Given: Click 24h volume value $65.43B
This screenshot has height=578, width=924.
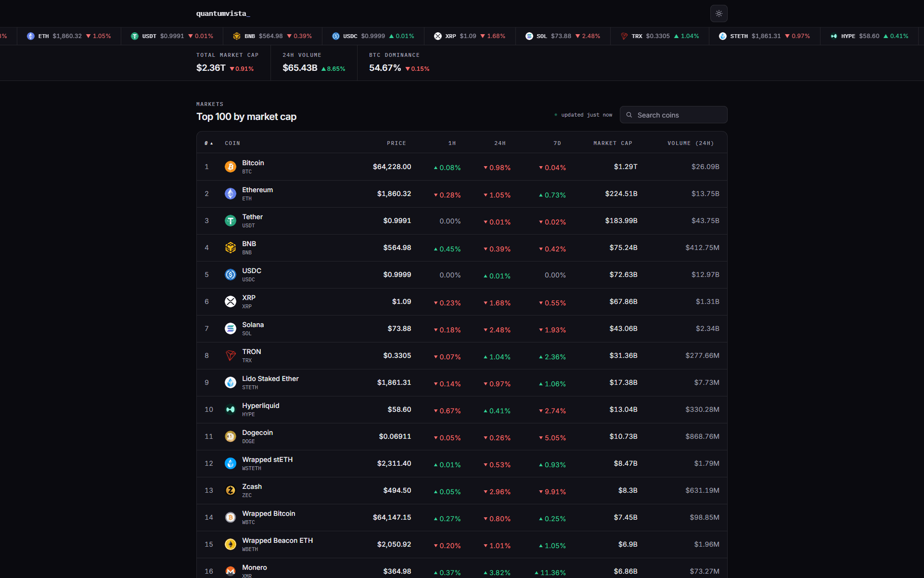Looking at the screenshot, I should (300, 68).
